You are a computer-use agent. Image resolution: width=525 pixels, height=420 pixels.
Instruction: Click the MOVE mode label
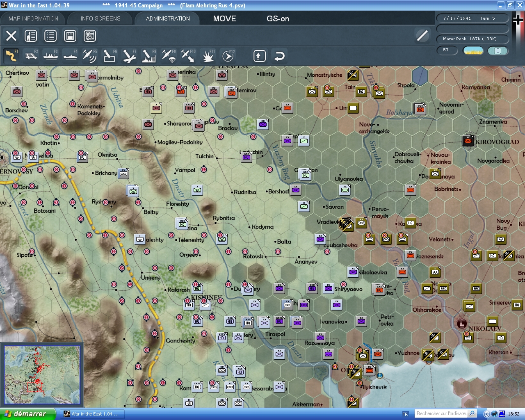[225, 18]
